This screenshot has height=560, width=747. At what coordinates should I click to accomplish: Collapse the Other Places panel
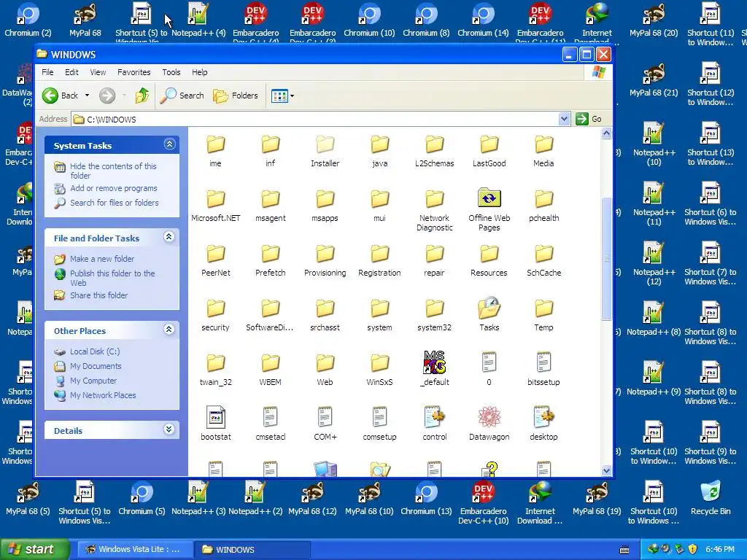pos(169,330)
